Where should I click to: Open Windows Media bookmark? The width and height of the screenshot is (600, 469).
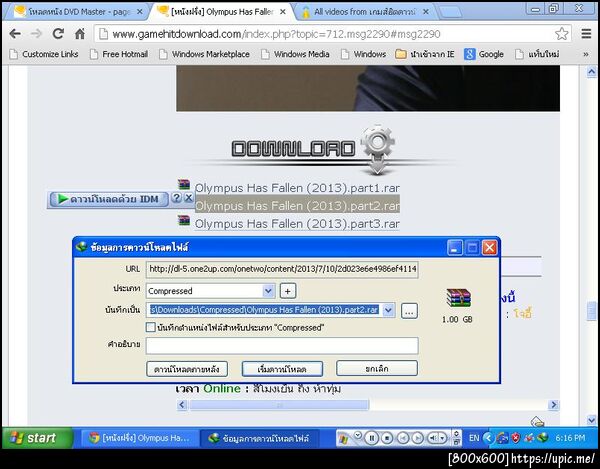point(295,54)
